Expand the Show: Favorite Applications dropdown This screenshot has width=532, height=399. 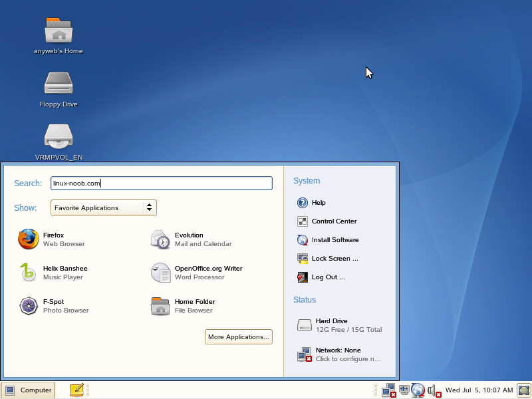point(104,207)
